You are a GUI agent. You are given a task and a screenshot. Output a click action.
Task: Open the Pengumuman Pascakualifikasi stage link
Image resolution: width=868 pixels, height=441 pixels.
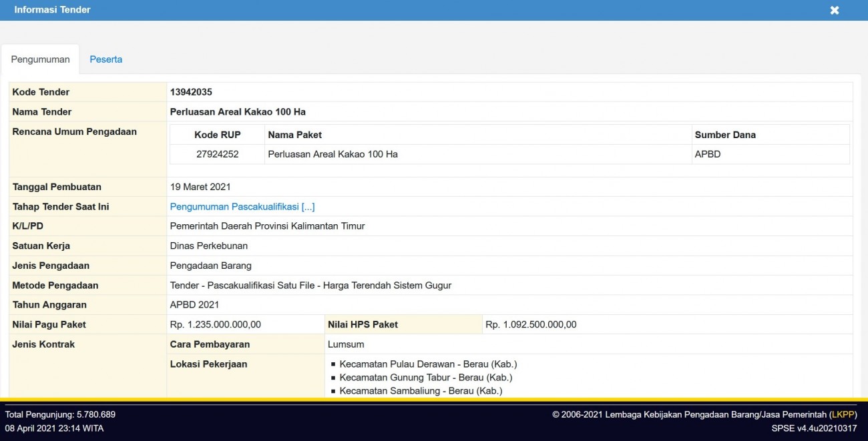242,207
